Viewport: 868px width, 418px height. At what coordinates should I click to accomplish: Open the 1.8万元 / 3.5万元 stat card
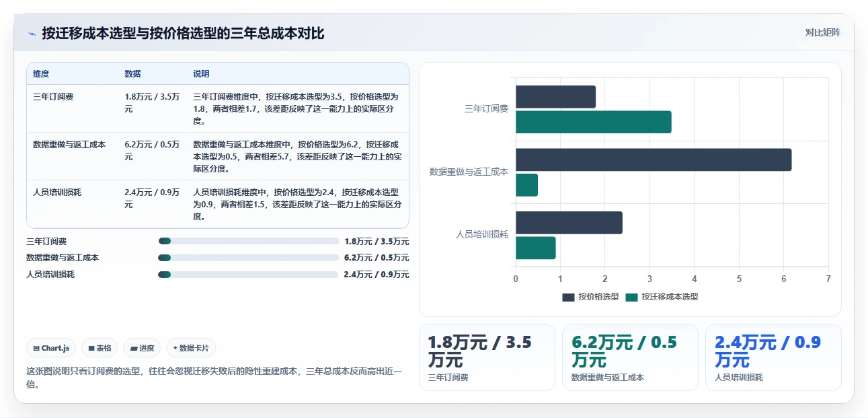(487, 357)
